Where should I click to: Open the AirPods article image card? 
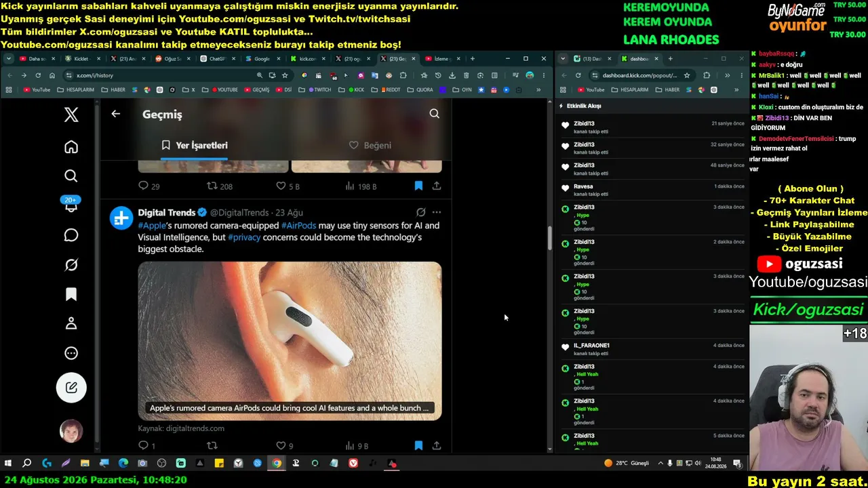(x=290, y=341)
